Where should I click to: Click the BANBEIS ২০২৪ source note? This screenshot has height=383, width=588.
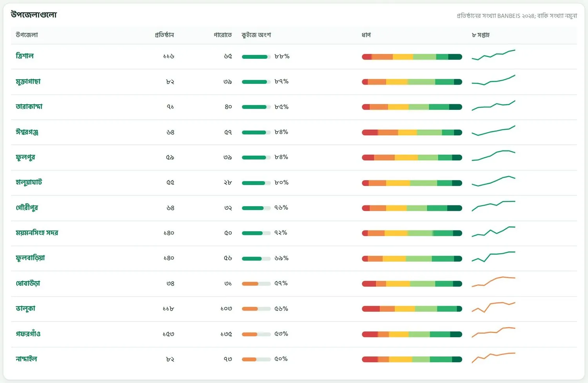tap(517, 16)
